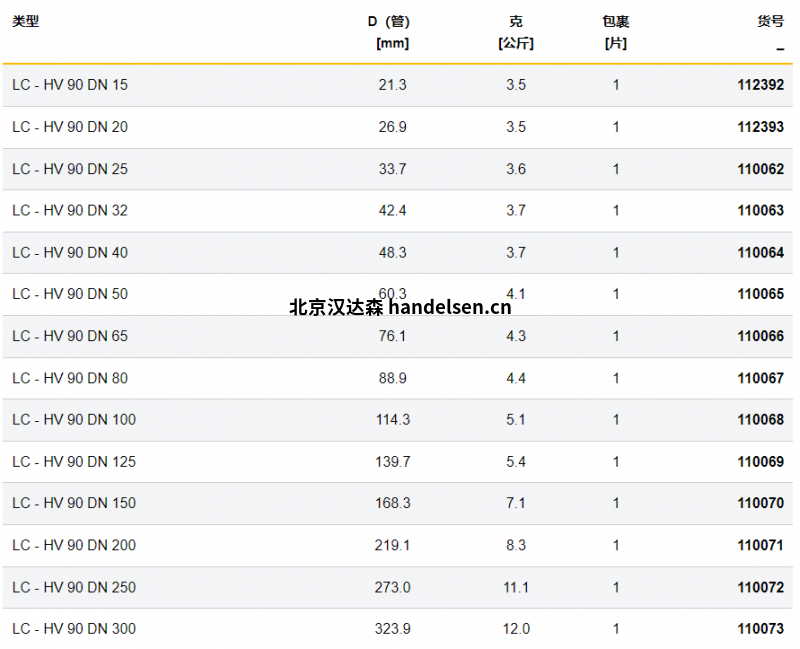Click the LC - HV 90 DN 300 entry

(x=74, y=629)
